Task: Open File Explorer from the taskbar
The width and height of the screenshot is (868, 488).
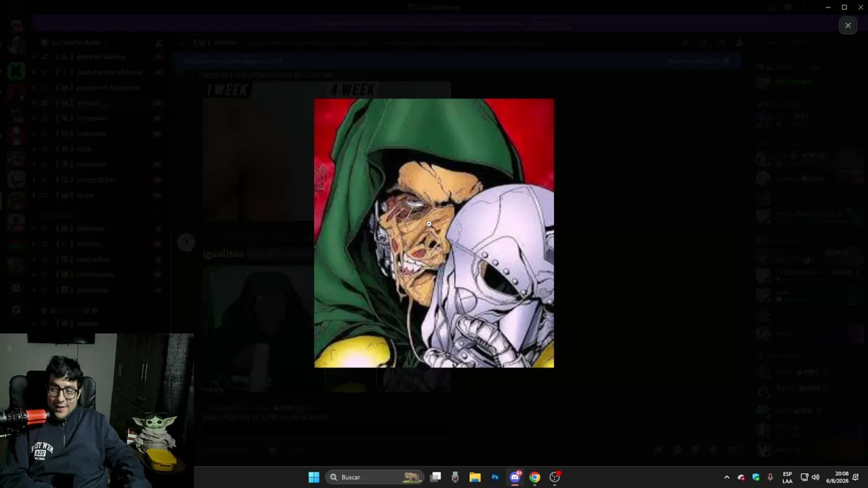Action: [x=475, y=477]
